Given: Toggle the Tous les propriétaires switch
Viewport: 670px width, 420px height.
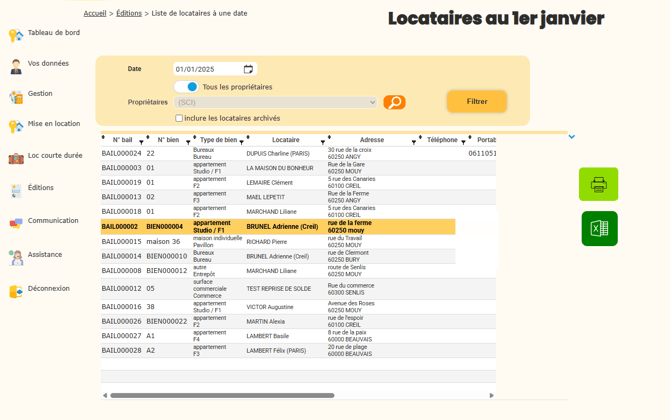Looking at the screenshot, I should coord(187,87).
